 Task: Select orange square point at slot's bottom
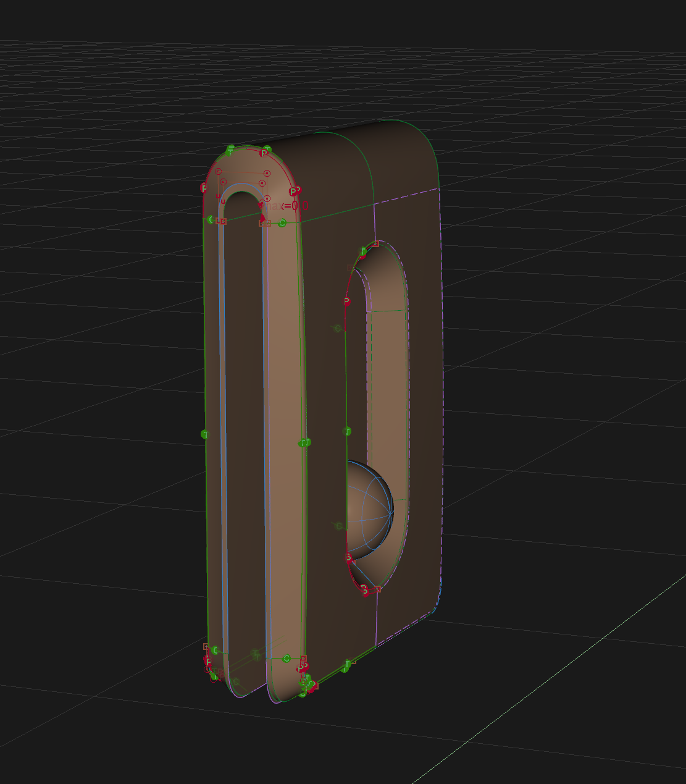[378, 589]
